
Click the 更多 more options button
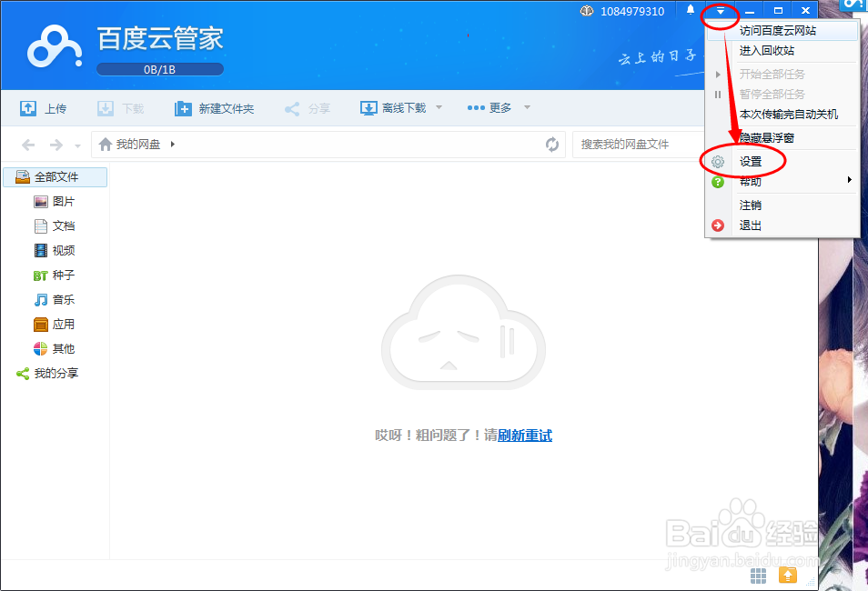click(490, 108)
